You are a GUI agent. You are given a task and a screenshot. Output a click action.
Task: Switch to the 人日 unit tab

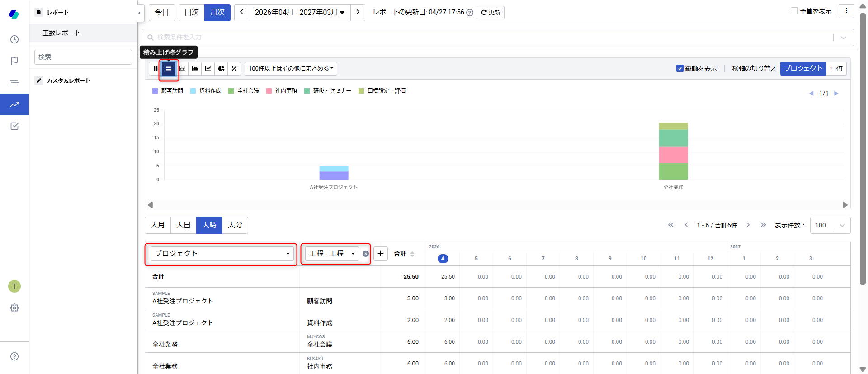183,225
